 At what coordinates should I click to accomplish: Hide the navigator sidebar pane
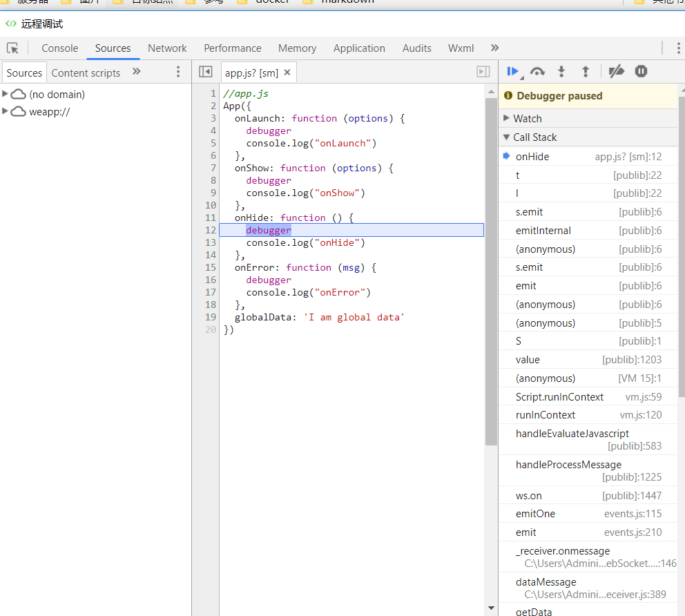click(205, 72)
